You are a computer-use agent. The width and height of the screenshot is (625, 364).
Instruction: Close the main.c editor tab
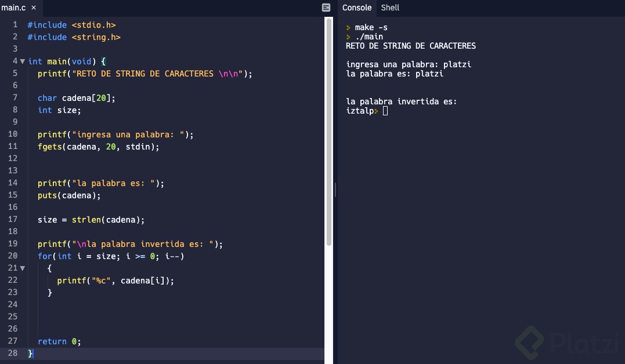tap(34, 8)
